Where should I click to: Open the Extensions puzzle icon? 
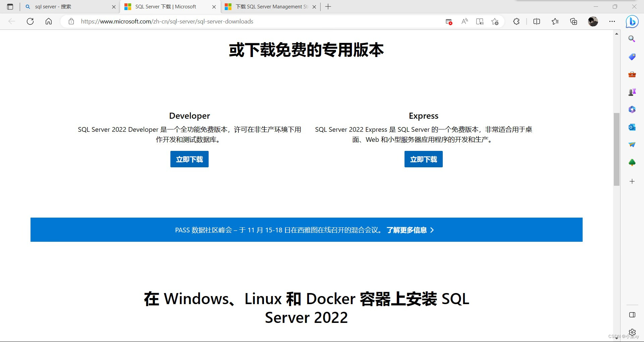[x=516, y=21]
